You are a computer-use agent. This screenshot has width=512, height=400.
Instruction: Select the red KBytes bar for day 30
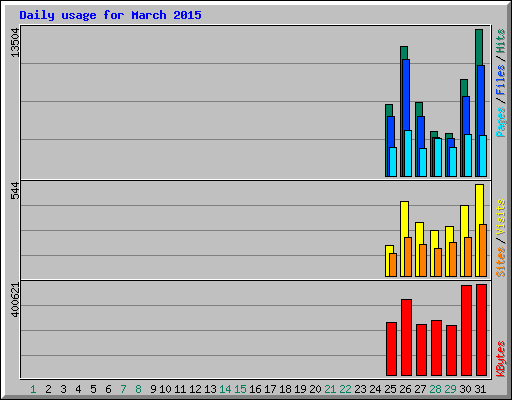click(x=466, y=330)
